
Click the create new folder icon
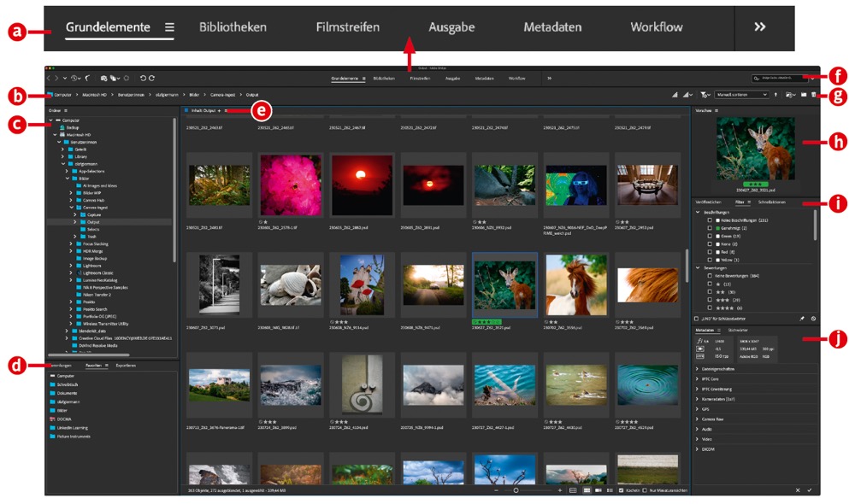tap(804, 95)
